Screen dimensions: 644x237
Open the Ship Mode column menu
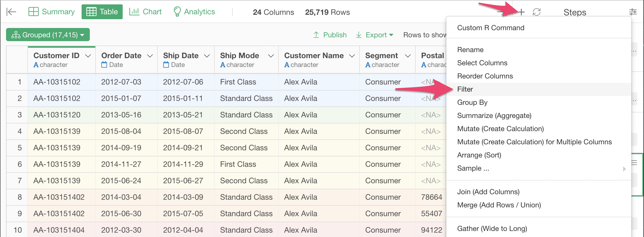[271, 56]
